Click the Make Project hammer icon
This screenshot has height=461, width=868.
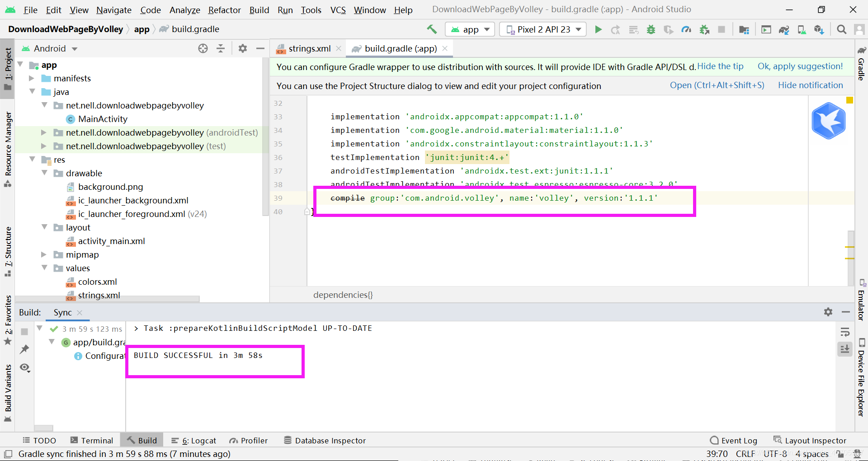coord(432,29)
